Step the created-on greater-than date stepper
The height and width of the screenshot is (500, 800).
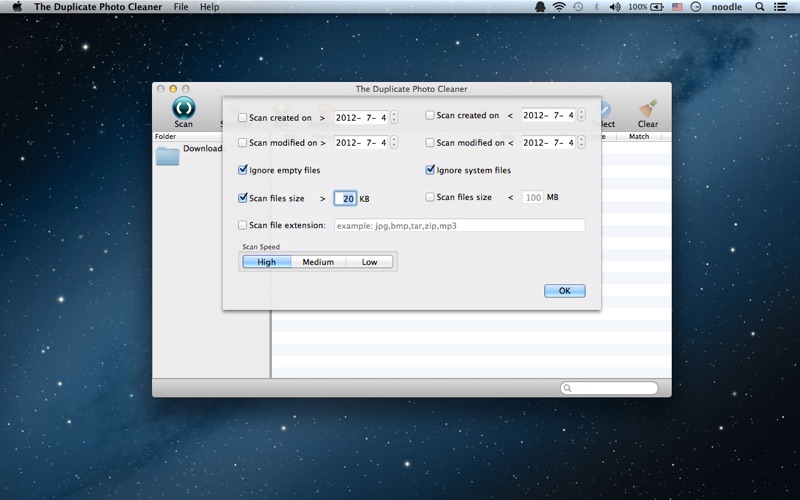click(x=394, y=117)
